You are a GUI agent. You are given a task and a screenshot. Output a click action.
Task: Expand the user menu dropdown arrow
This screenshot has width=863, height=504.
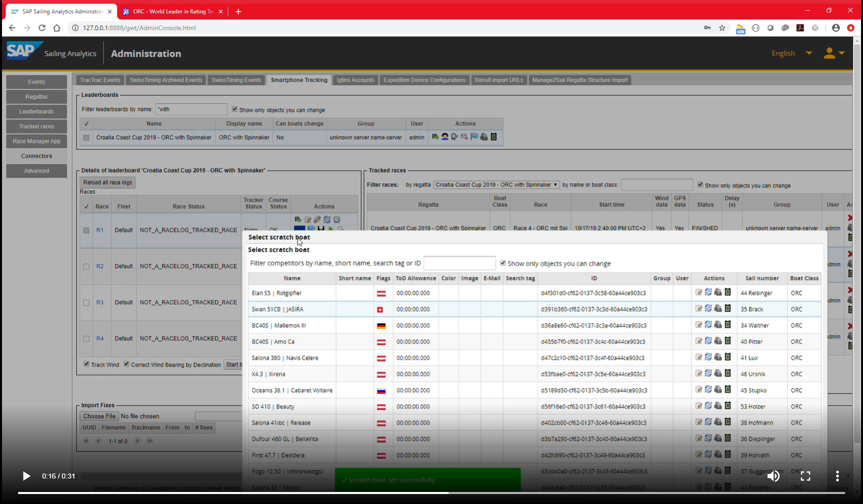842,53
